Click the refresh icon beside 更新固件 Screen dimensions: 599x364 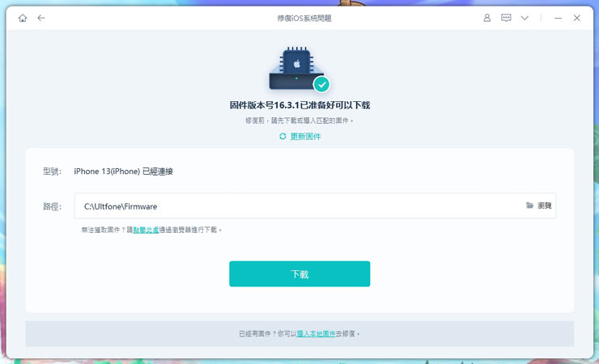(x=283, y=137)
